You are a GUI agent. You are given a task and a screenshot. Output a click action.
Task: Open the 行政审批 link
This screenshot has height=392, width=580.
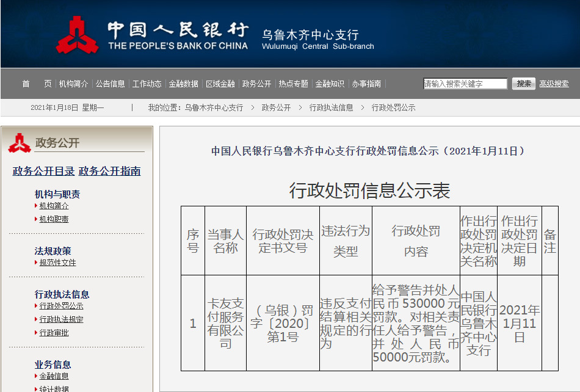[x=54, y=333]
